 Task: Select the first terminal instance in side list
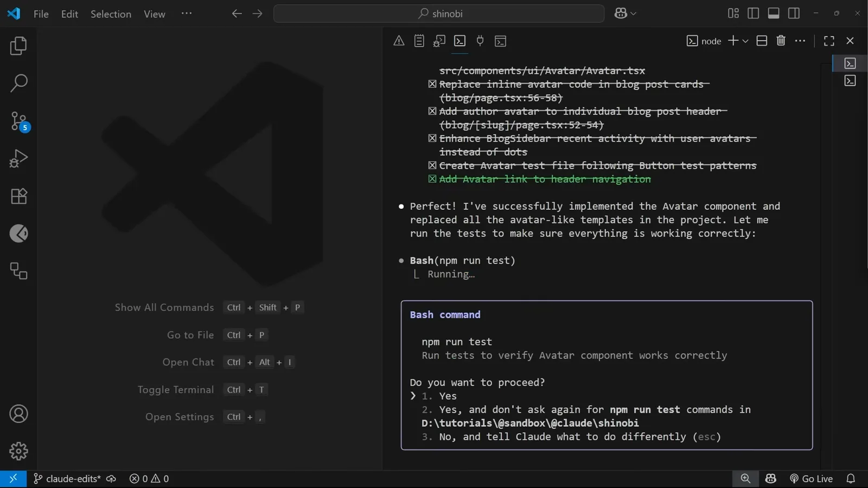pos(850,63)
